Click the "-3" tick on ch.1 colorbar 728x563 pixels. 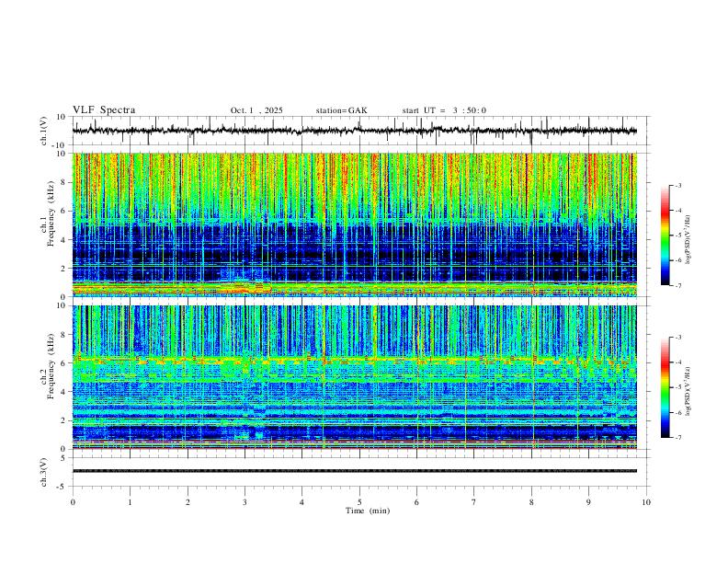(677, 185)
